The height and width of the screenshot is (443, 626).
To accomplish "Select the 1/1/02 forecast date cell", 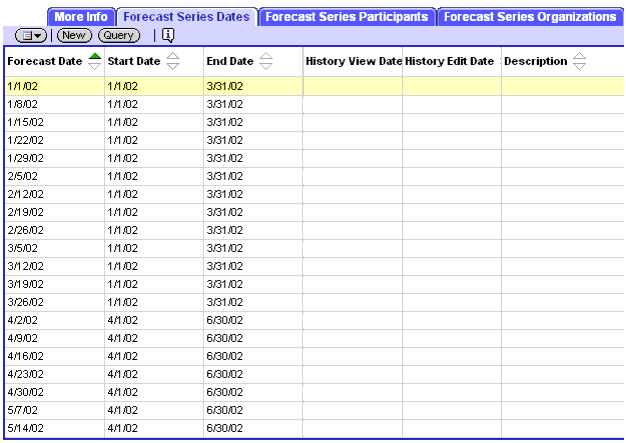I will click(55, 86).
